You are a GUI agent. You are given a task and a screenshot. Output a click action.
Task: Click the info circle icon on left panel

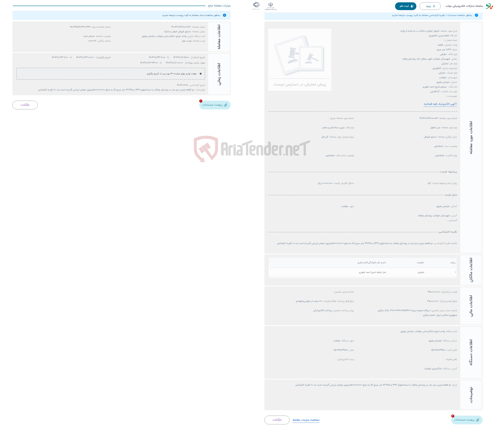(224, 15)
